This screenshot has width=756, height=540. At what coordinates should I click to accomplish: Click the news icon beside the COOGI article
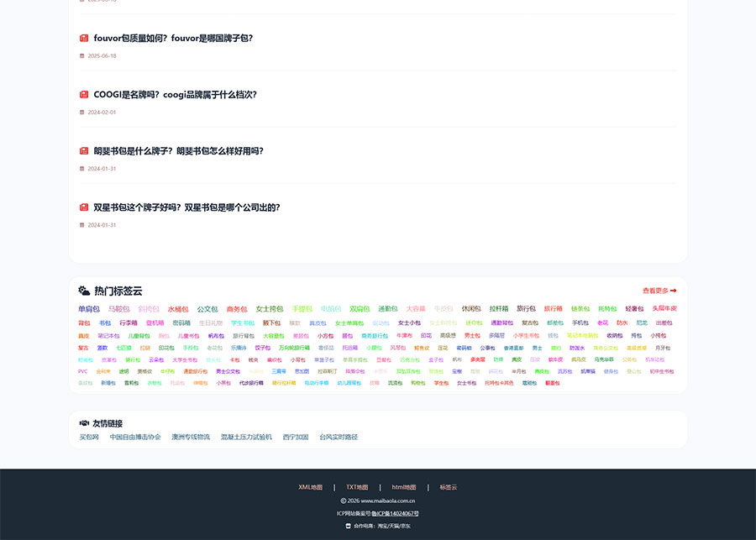coord(84,95)
